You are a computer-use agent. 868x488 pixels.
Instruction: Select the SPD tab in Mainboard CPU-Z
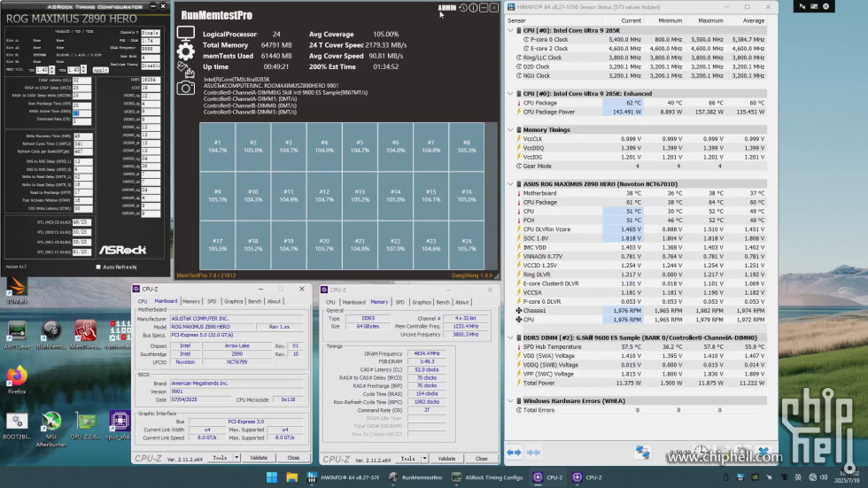212,301
